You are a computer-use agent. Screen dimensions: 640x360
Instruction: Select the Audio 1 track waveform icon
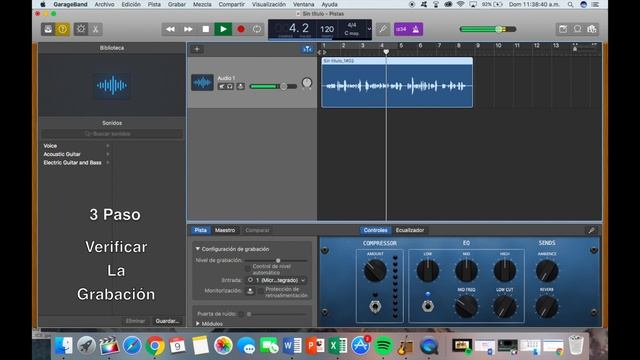coord(202,82)
